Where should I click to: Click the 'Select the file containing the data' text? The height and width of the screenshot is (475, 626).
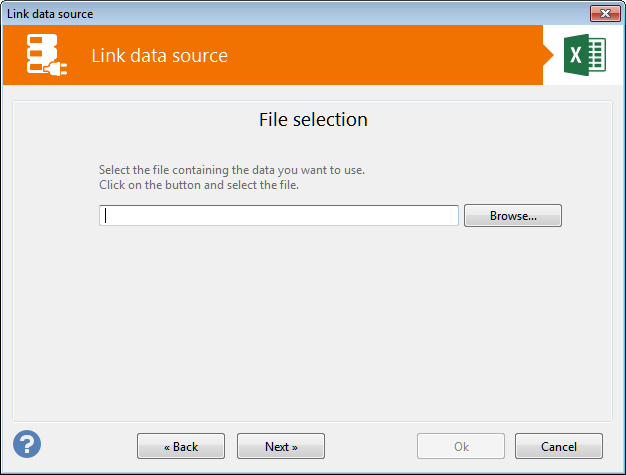pos(239,170)
